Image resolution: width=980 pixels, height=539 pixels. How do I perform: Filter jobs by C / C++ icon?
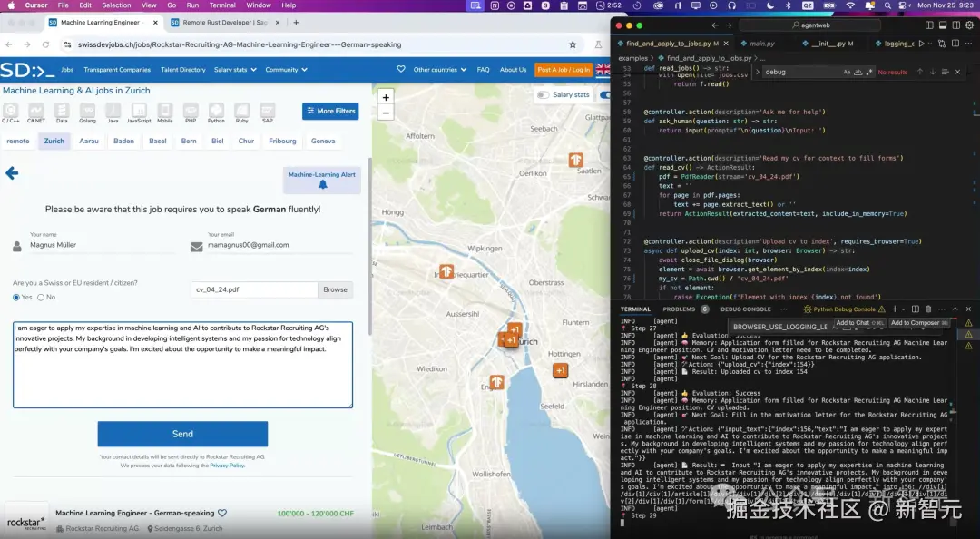pyautogui.click(x=11, y=112)
